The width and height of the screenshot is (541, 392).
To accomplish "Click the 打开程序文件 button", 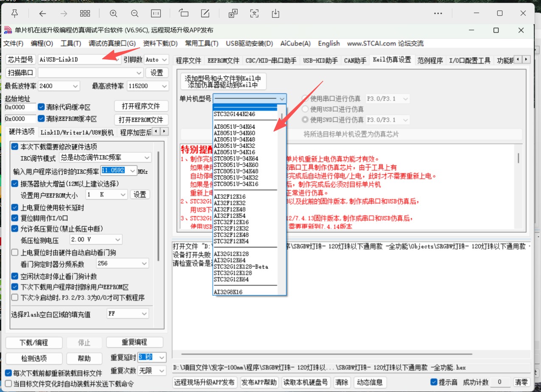I will pos(141,106).
